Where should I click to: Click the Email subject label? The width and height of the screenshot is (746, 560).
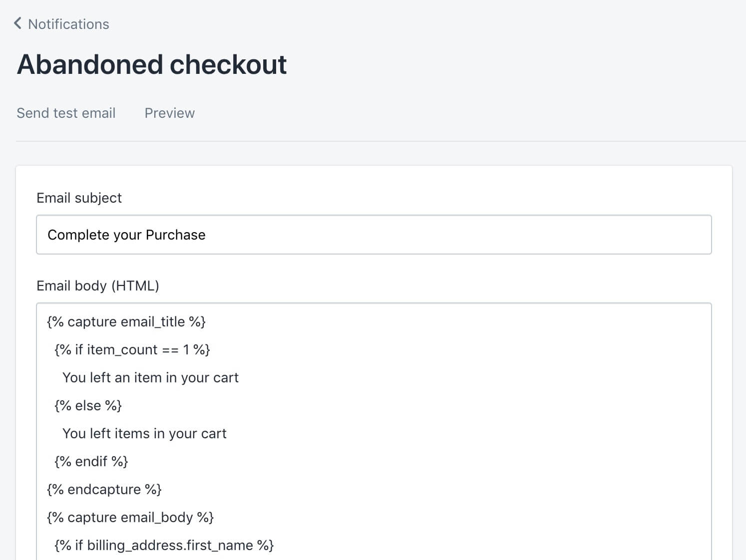(x=79, y=198)
